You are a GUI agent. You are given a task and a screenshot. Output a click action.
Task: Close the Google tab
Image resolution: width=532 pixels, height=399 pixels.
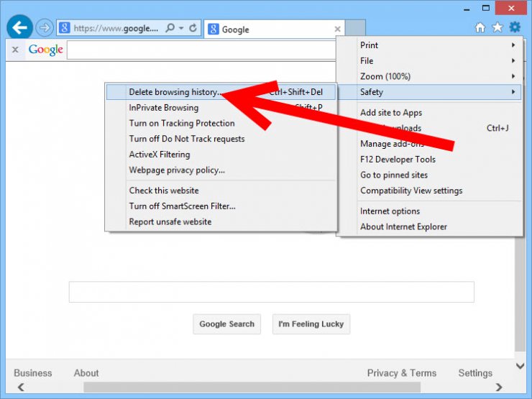(x=337, y=29)
